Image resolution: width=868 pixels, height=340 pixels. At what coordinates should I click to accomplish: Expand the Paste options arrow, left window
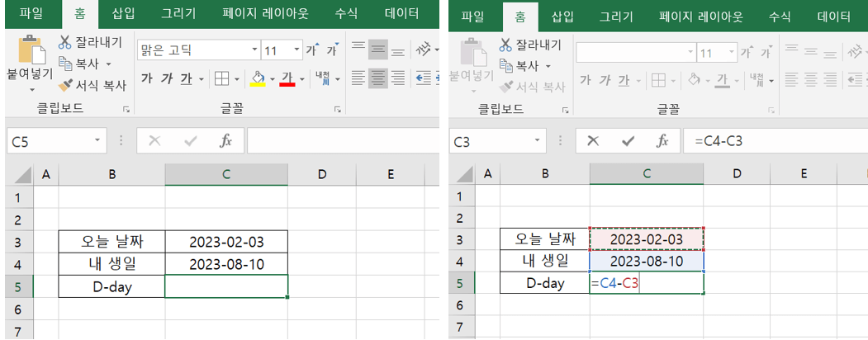click(x=31, y=90)
